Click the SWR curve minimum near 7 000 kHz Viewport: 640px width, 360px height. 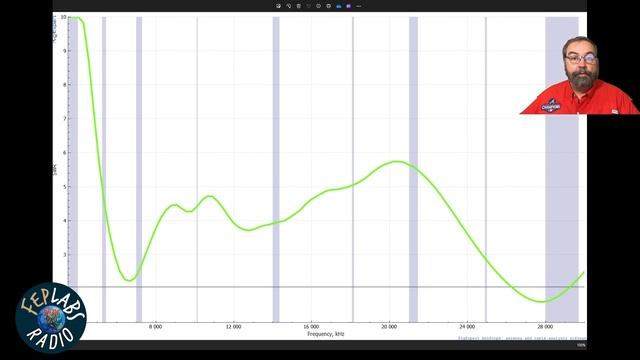click(129, 280)
